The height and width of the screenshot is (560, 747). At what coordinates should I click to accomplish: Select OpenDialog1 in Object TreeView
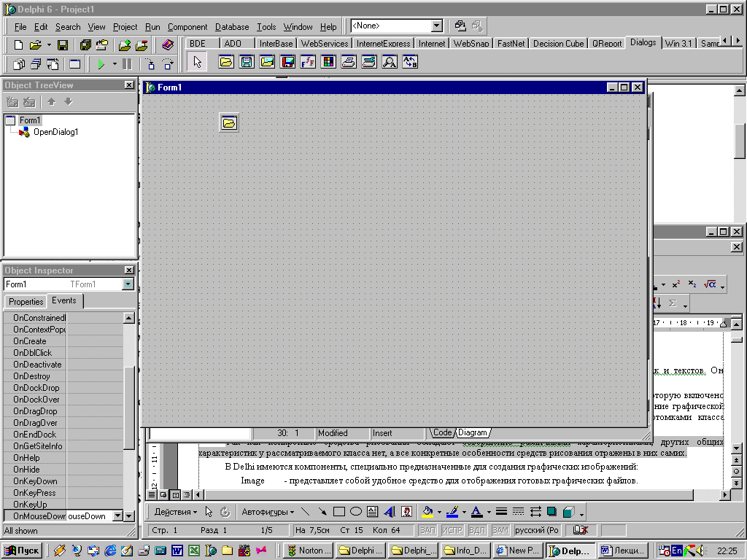point(55,132)
